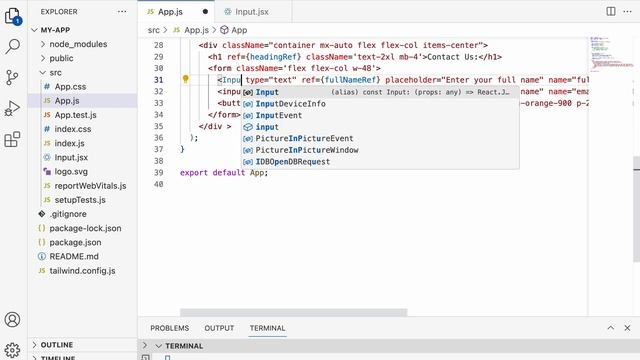Click the lightbulb code action on line 31
The image size is (640, 360).
point(186,79)
